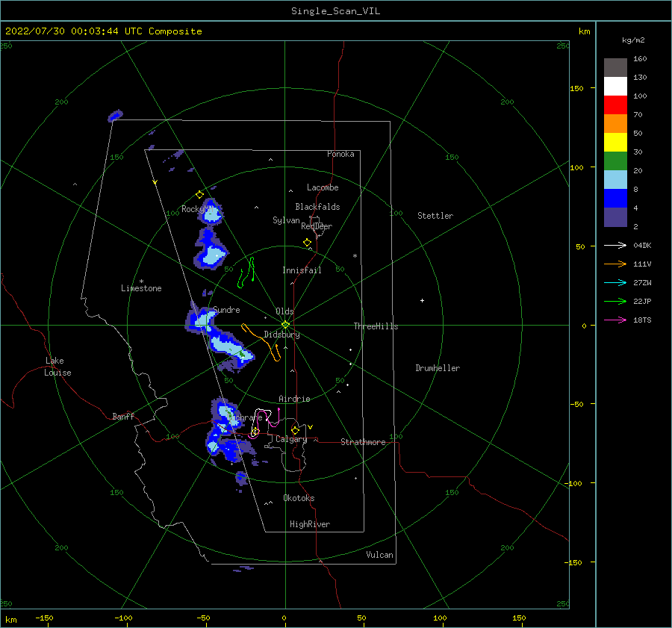
Task: Click the white 04DK track arrow
Action: point(615,245)
